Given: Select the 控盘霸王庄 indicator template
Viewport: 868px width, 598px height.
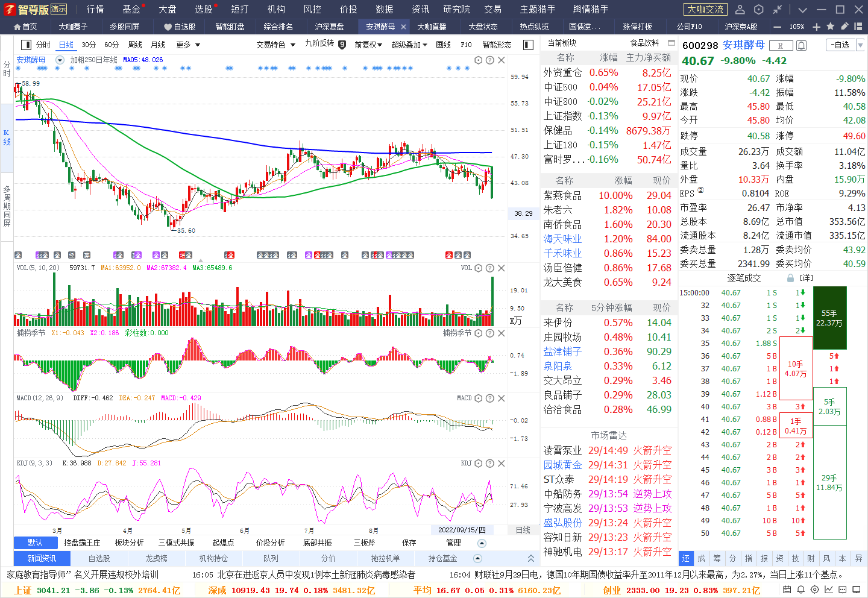Looking at the screenshot, I should pyautogui.click(x=82, y=543).
